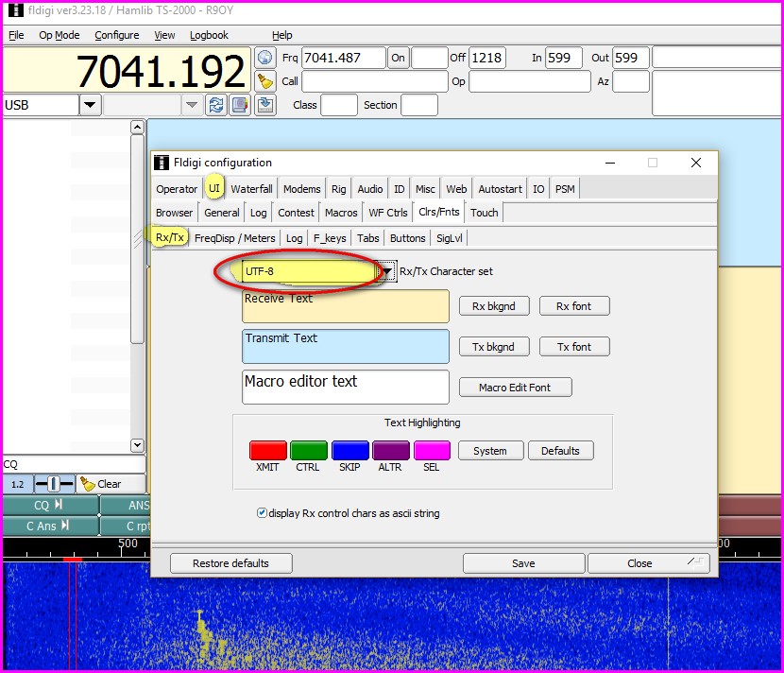Click the Restore defaults button
This screenshot has width=784, height=673.
230,563
